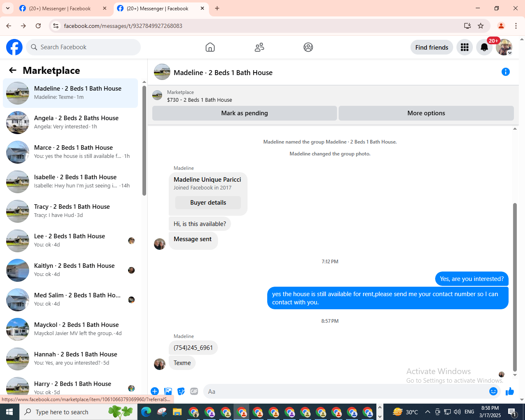Viewport: 525px width, 420px height.
Task: Open the taskbar volume icon
Action: 457,412
